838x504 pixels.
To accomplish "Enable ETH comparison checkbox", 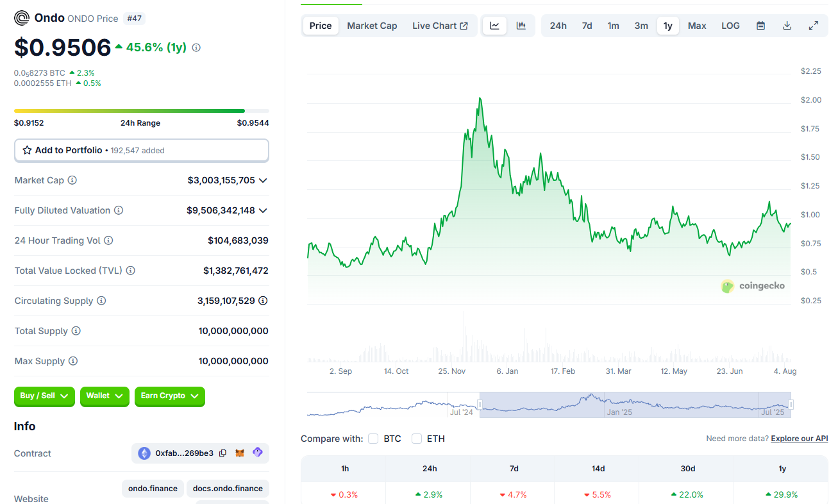I will point(417,439).
